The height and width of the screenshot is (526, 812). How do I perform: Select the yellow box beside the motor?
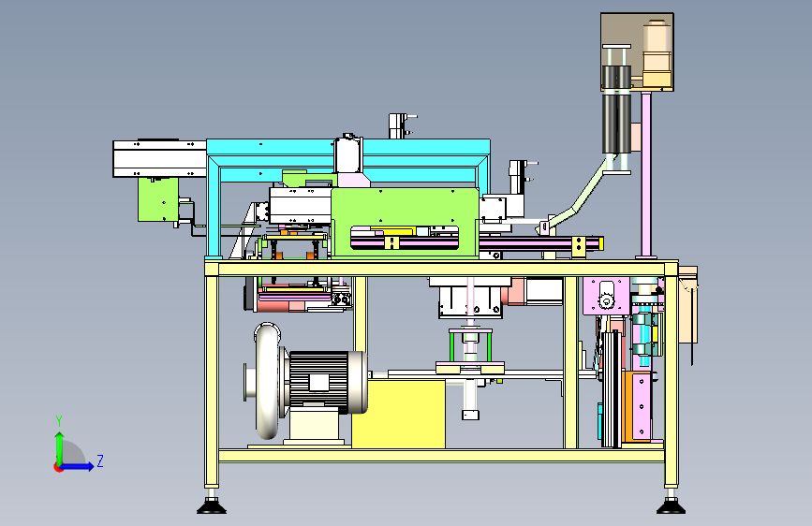398,413
